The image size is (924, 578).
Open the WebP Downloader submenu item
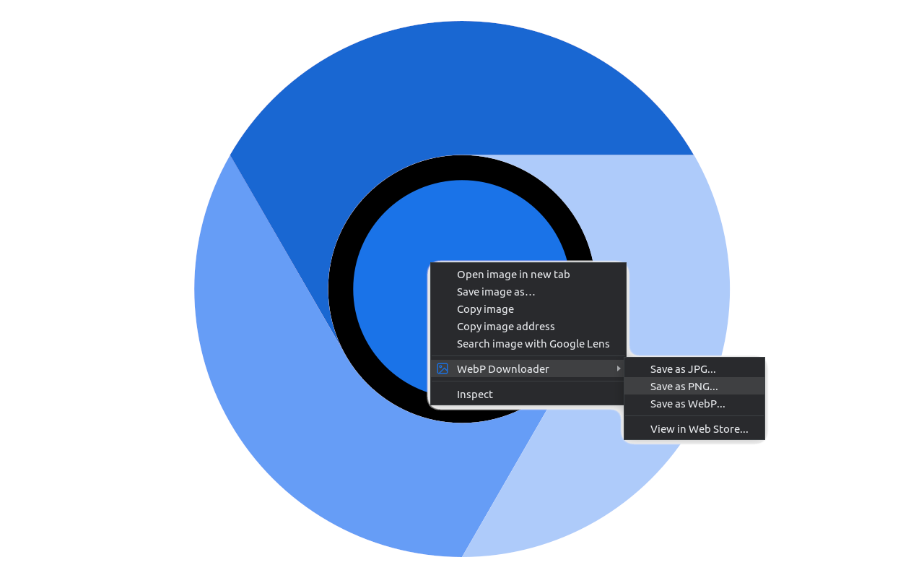[x=528, y=368]
